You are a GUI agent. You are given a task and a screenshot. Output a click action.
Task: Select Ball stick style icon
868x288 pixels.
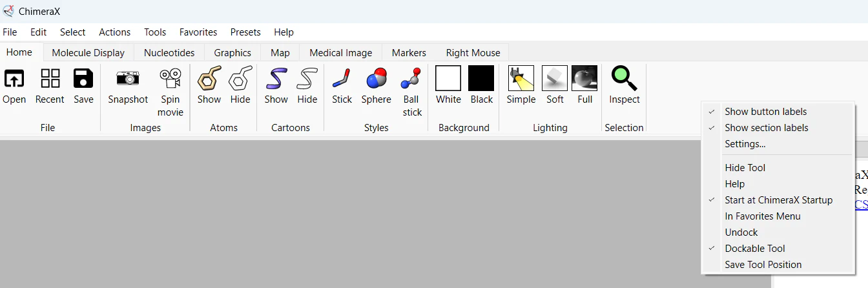[411, 79]
